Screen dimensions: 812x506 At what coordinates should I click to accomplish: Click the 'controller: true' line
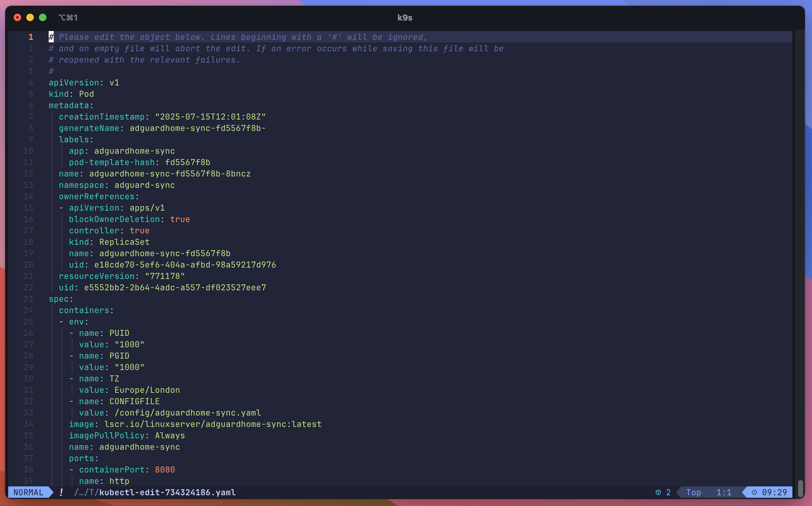(109, 231)
